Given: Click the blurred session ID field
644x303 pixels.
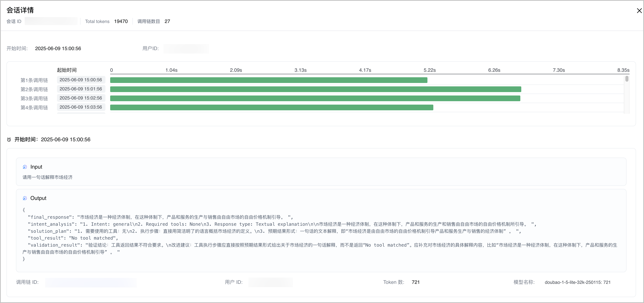Looking at the screenshot, I should click(x=51, y=21).
